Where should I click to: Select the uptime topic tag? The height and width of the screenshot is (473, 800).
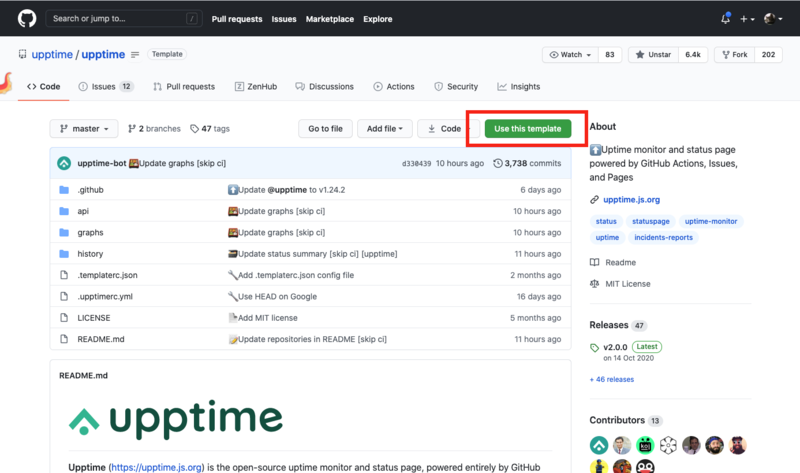click(607, 238)
